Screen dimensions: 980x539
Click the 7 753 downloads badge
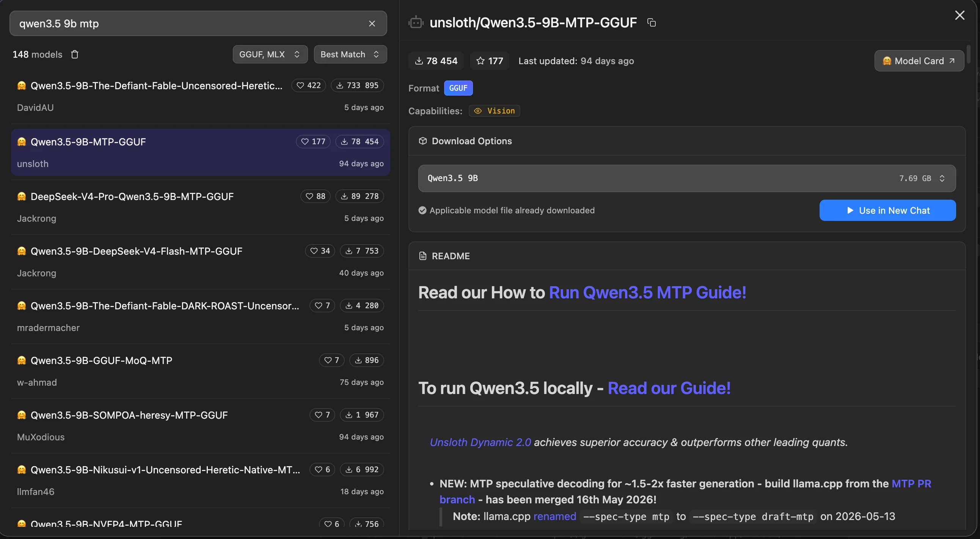point(362,251)
